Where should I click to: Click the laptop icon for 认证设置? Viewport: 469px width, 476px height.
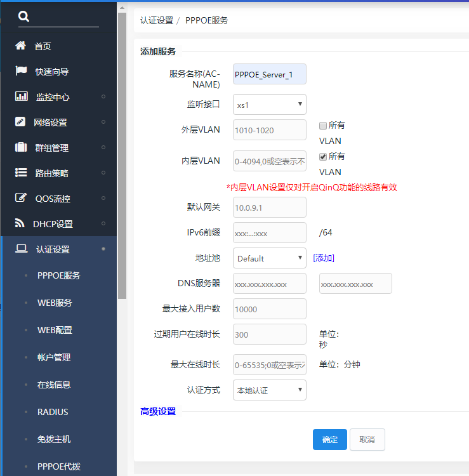21,249
